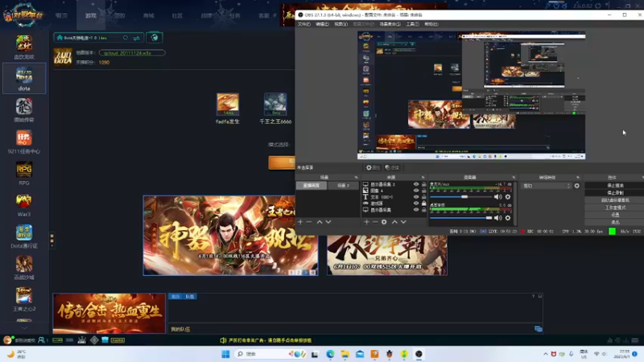This screenshot has height=362, width=644.
Task: Open the OBS File menu
Action: click(x=304, y=24)
